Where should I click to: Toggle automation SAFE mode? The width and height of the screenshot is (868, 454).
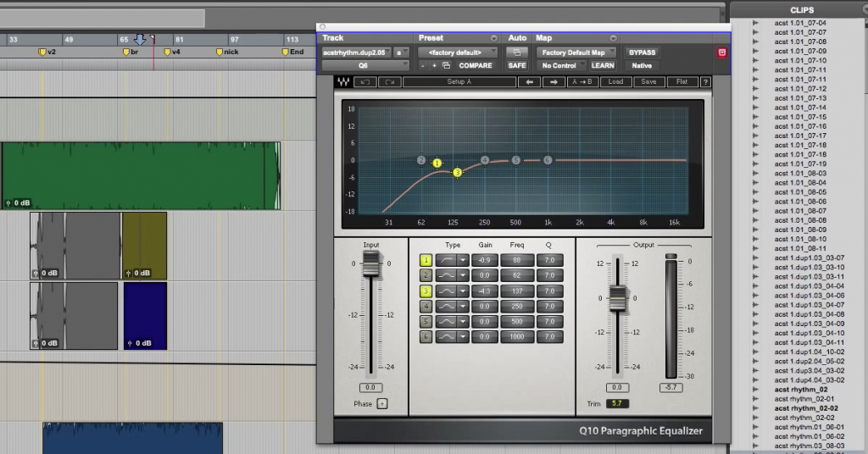517,66
